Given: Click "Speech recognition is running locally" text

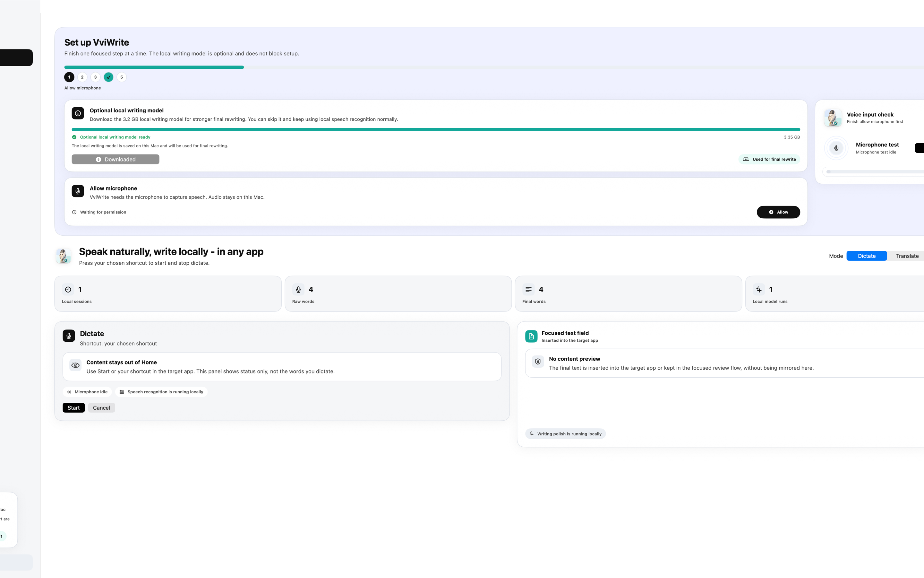Looking at the screenshot, I should click(165, 392).
